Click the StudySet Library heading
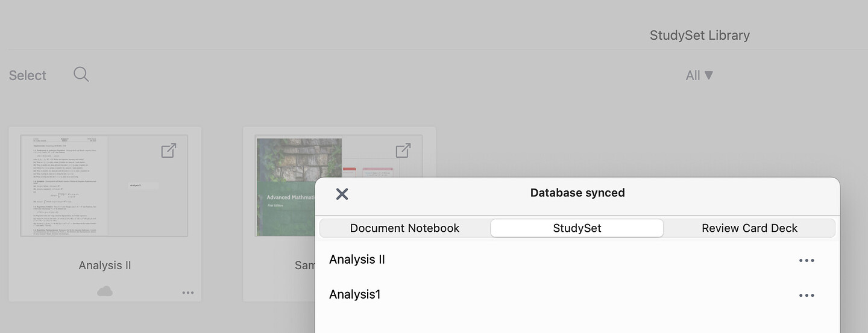This screenshot has height=333, width=868. [x=700, y=36]
